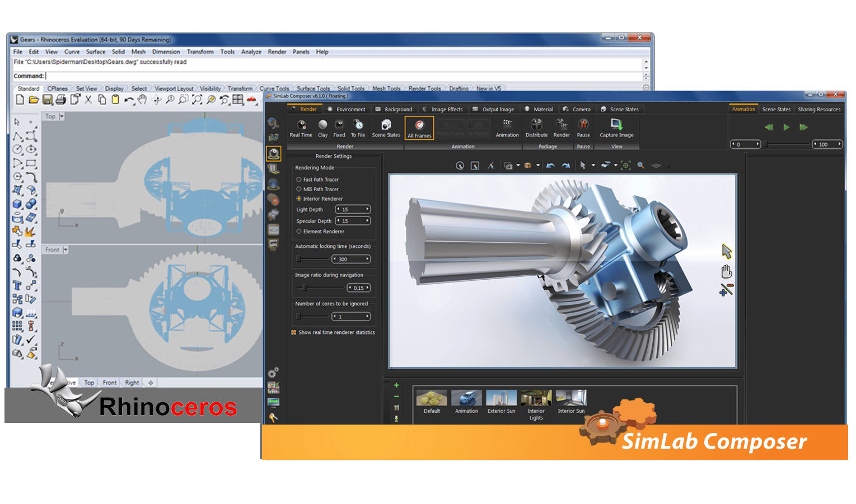Viewport: 856px width, 504px height.
Task: Increase the Light Depth value arrow
Action: tap(367, 209)
